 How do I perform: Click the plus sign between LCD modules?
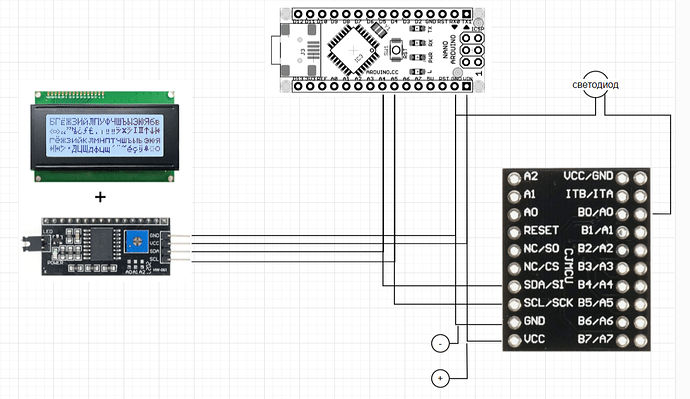pos(100,197)
